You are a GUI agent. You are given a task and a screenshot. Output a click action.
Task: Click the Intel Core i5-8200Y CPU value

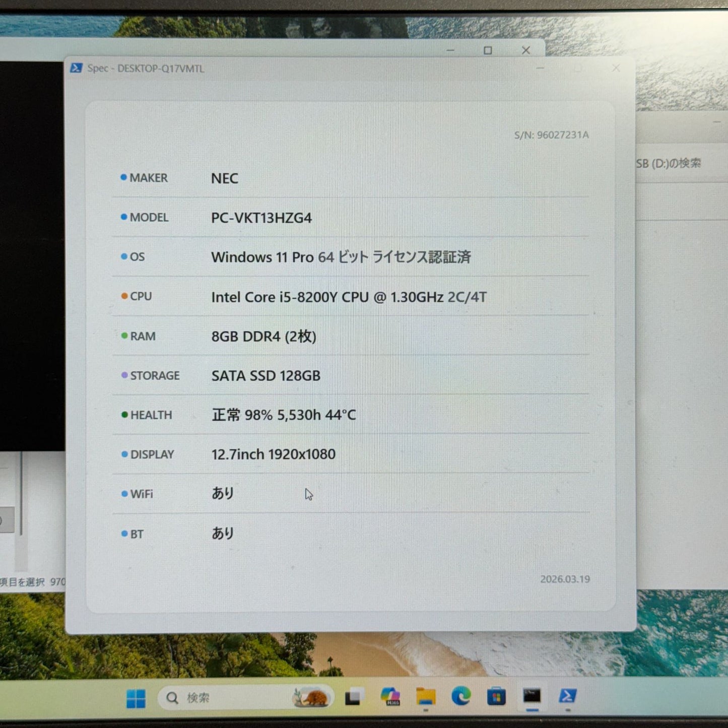pos(349,297)
